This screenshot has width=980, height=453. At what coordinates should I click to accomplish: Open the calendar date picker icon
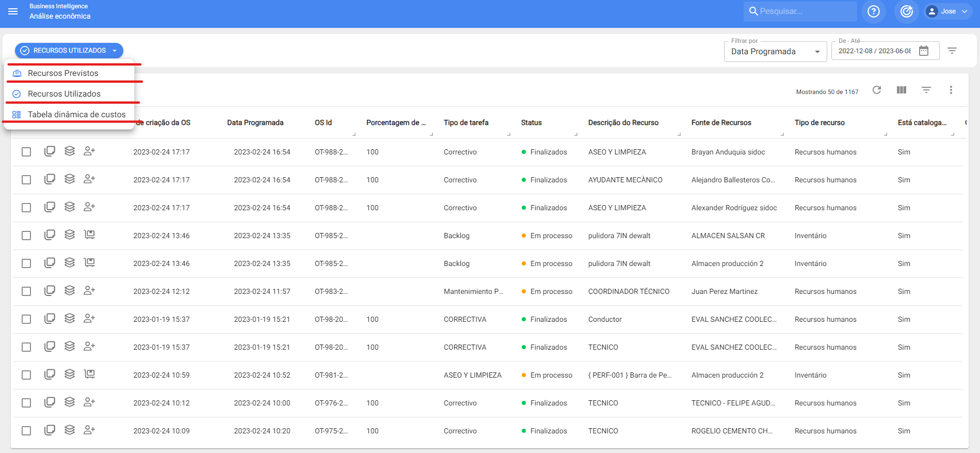924,51
